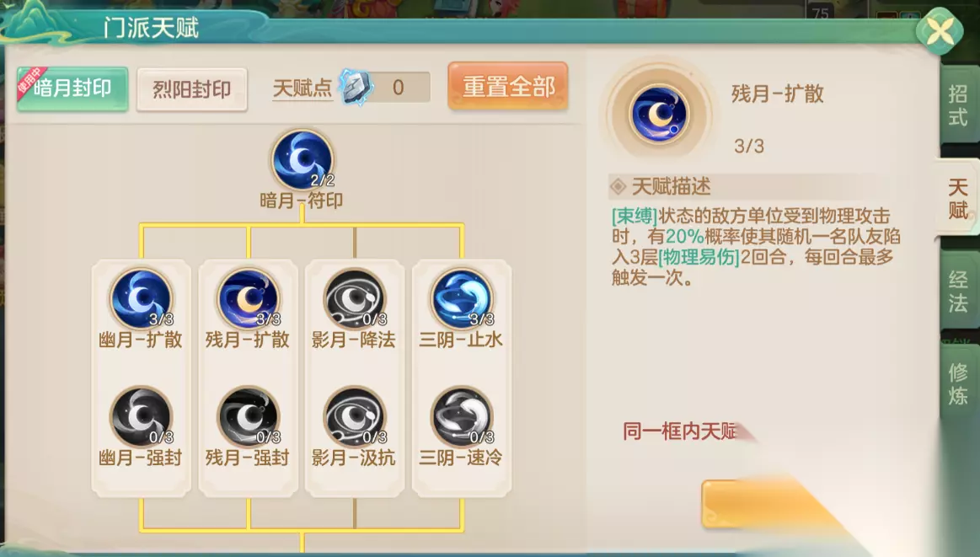Select the 影月-降法 talent icon
The width and height of the screenshot is (980, 557).
355,299
